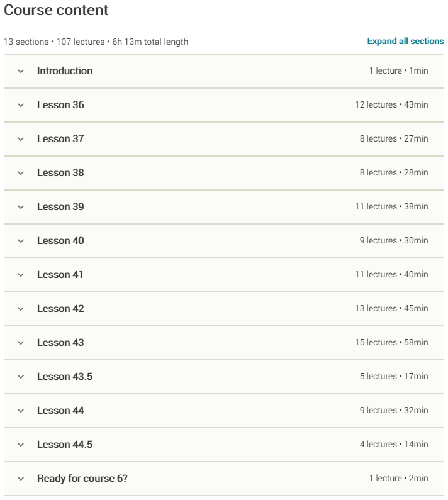Expand Lesson 43 via its chevron
This screenshot has height=500, width=448.
pyautogui.click(x=21, y=343)
